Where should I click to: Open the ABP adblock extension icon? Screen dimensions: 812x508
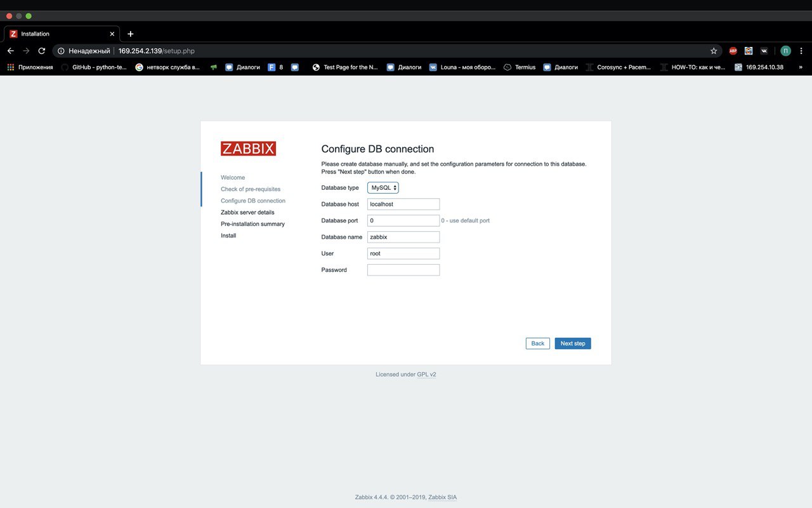tap(733, 51)
